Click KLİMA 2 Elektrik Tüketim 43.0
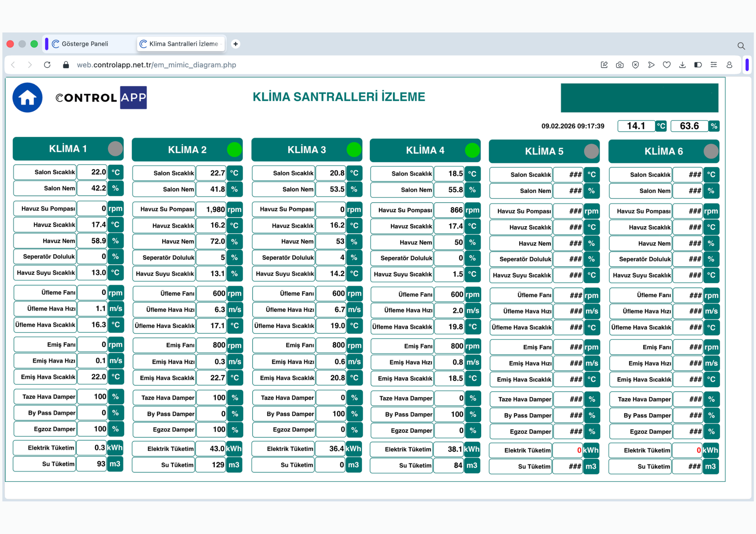756x534 pixels. (x=211, y=449)
